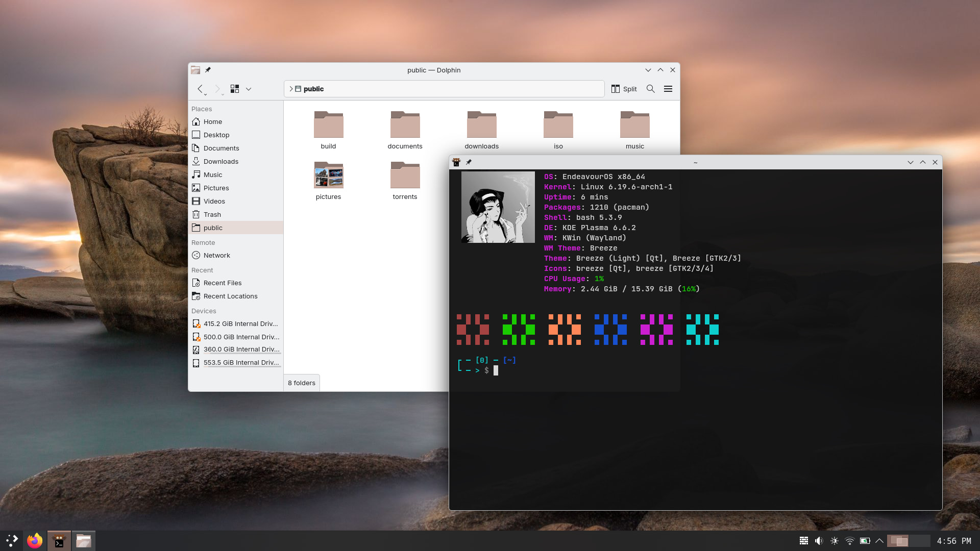Click the volume icon in system tray
Viewport: 980px width, 551px height.
819,541
